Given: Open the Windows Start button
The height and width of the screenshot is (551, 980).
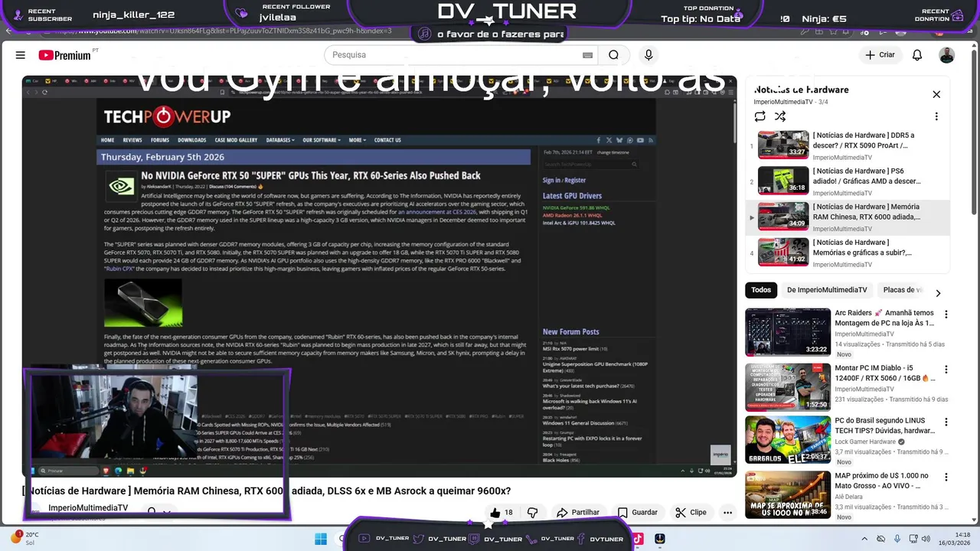Looking at the screenshot, I should click(x=321, y=539).
